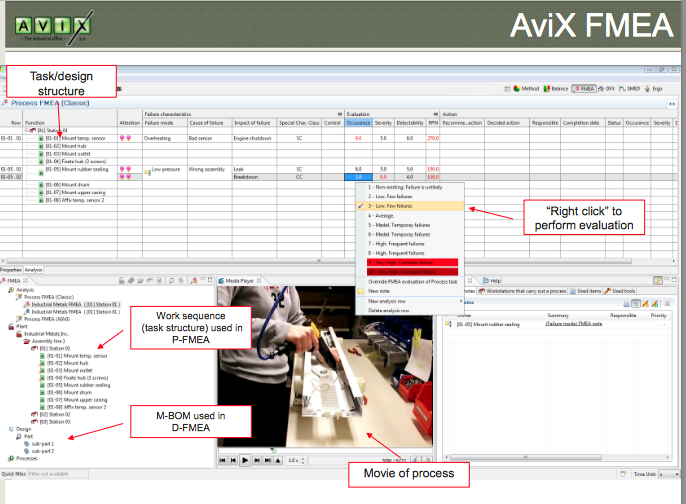Click the RPN column header

433,123
